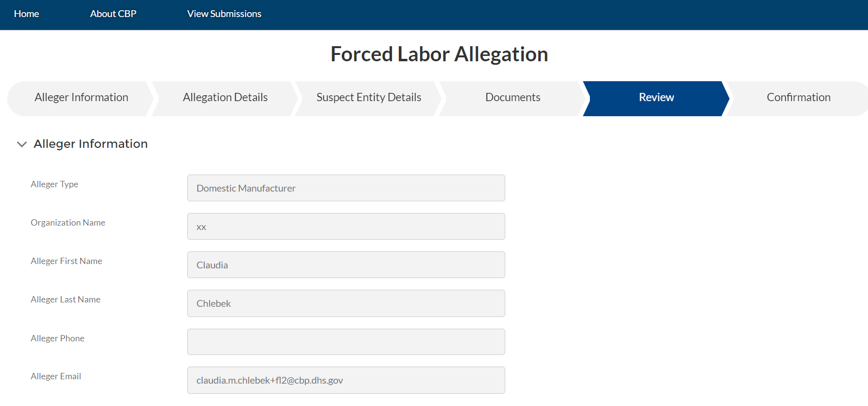Focus the Organization Name field
This screenshot has width=868, height=406.
click(346, 227)
